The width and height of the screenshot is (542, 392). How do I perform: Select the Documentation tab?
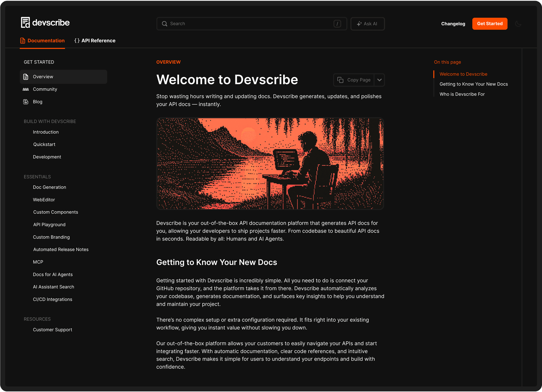[46, 40]
